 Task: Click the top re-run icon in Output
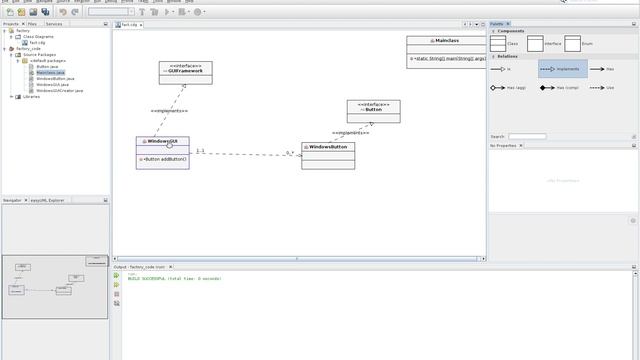(x=117, y=276)
